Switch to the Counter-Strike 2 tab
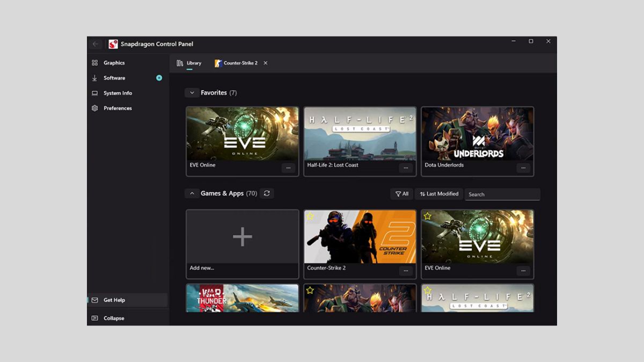Screen dimensions: 644x362 click(x=239, y=63)
